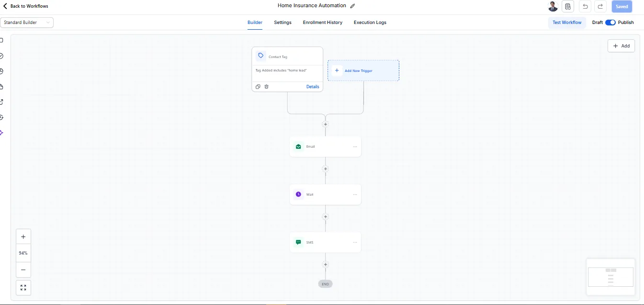This screenshot has height=305, width=644.
Task: Click the Test Workflow button
Action: point(567,22)
